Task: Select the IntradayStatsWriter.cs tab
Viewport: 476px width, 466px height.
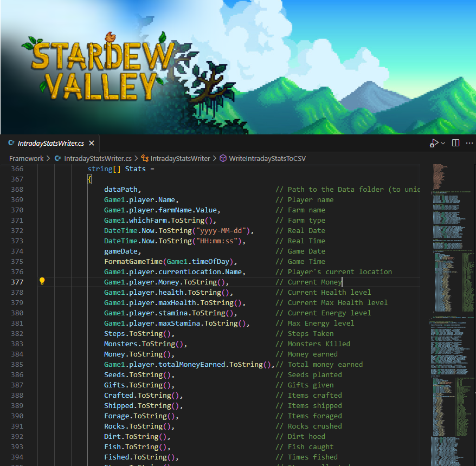Action: (x=51, y=143)
